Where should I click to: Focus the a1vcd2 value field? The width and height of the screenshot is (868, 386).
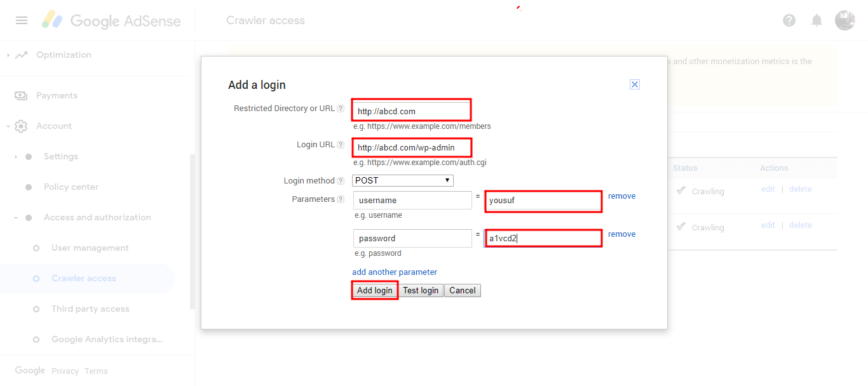click(543, 239)
